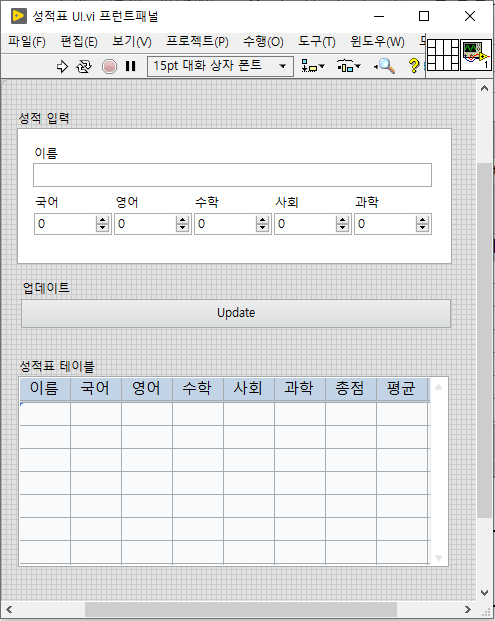Viewport: 495px width, 621px height.
Task: Click the 사회 numeric field
Action: tap(305, 224)
